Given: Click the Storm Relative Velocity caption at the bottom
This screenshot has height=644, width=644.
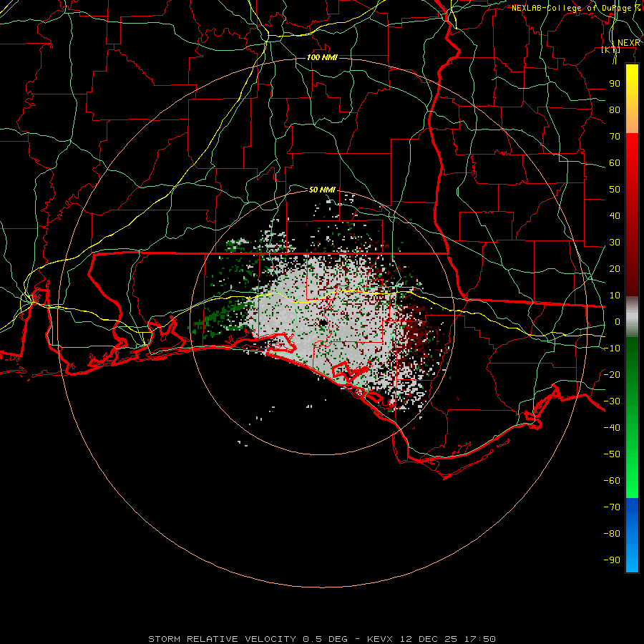Looking at the screenshot, I should (x=322, y=639).
